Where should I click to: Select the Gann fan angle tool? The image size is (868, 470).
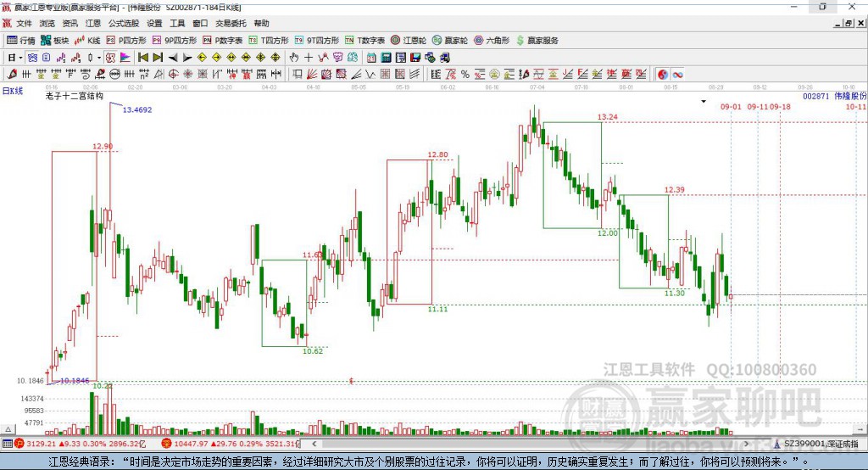pos(312,75)
